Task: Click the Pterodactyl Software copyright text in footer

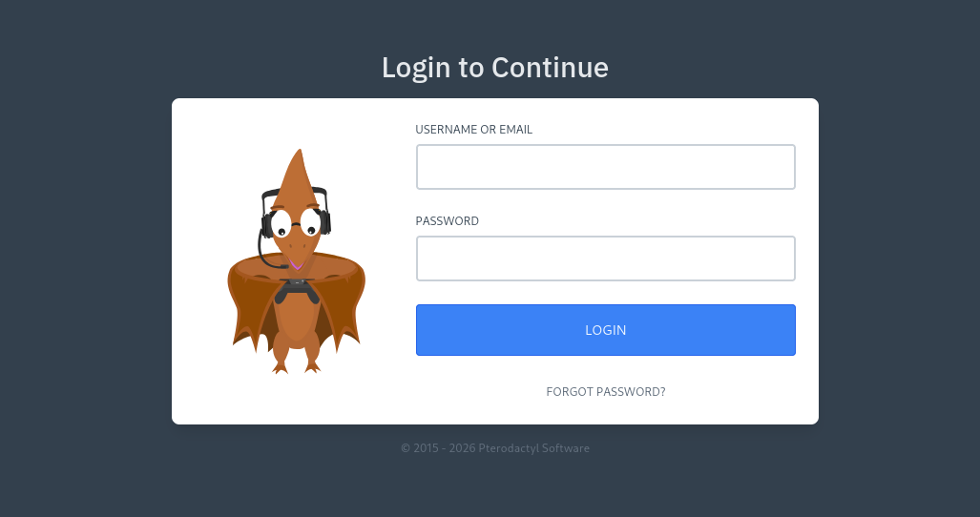Action: (x=495, y=448)
